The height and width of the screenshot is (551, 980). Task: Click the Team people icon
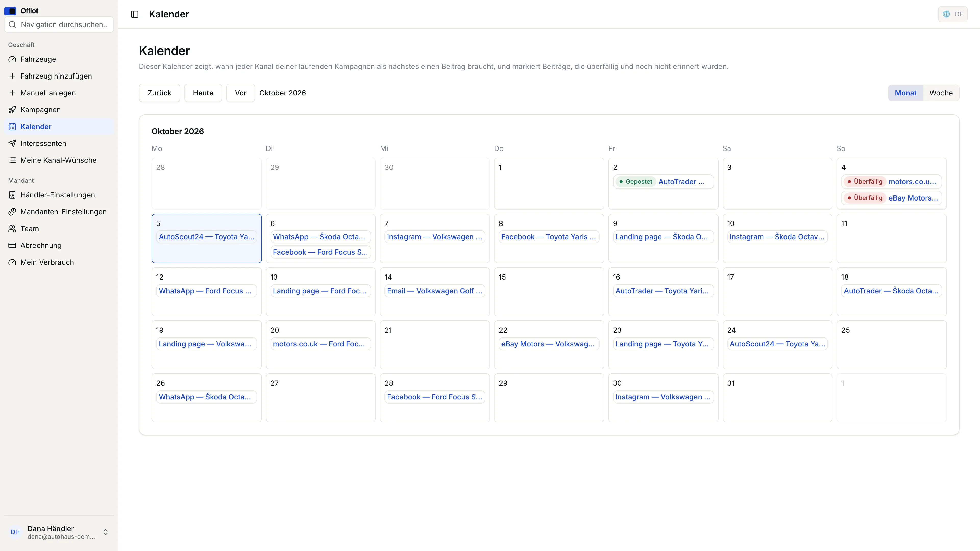12,229
